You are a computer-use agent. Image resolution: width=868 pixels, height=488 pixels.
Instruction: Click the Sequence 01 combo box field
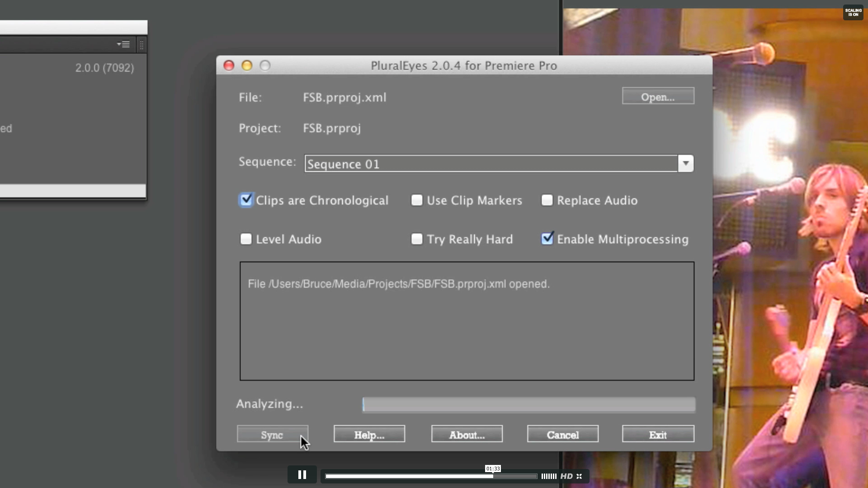pos(491,164)
